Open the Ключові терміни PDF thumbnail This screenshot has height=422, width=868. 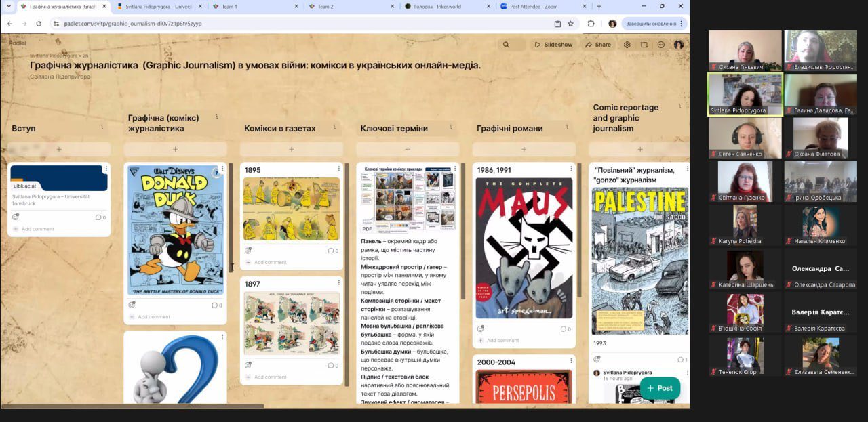(x=408, y=198)
